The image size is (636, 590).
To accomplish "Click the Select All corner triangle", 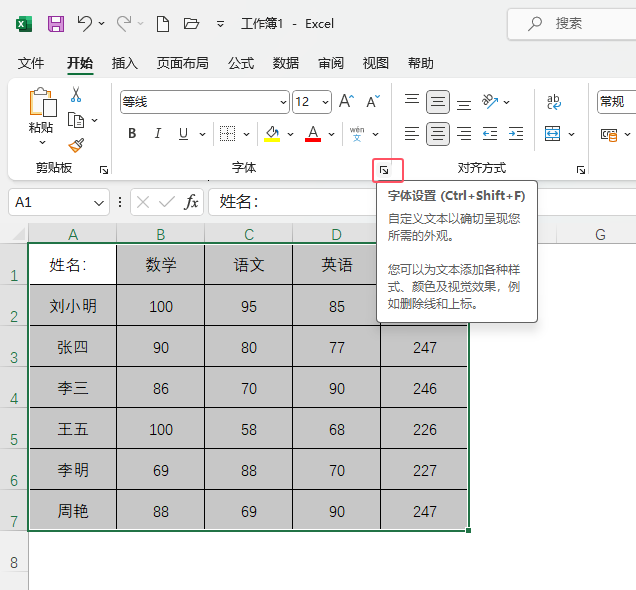I will coord(19,234).
